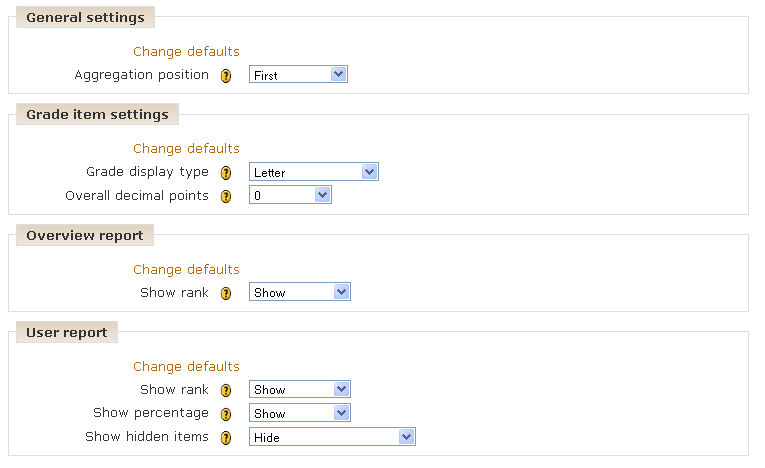Click Change defaults under General settings
765x468 pixels.
pos(186,52)
